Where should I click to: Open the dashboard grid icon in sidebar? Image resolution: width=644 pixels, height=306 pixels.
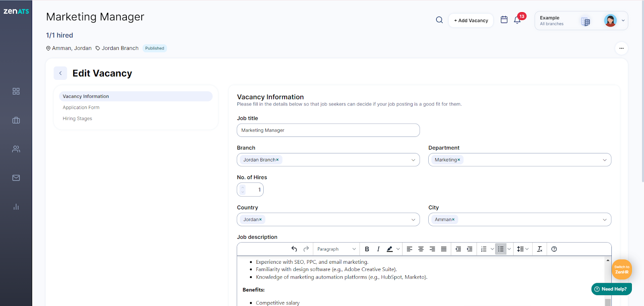(16, 91)
